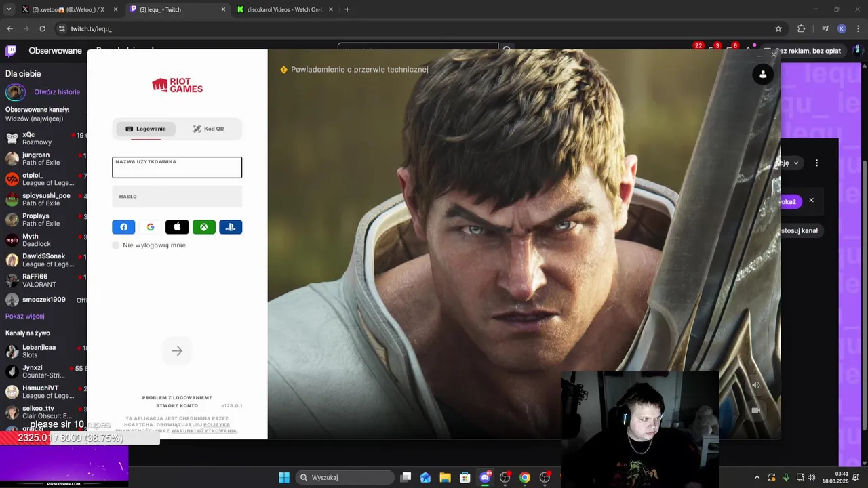This screenshot has height=488, width=868.
Task: Open spicysushi_poe channel in sidebar
Action: tap(44, 199)
